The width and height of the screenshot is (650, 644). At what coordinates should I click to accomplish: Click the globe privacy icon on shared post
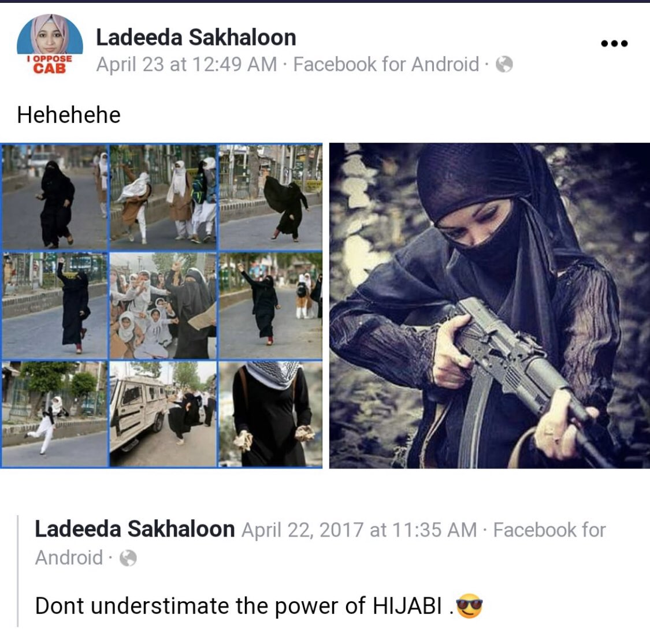point(128,558)
